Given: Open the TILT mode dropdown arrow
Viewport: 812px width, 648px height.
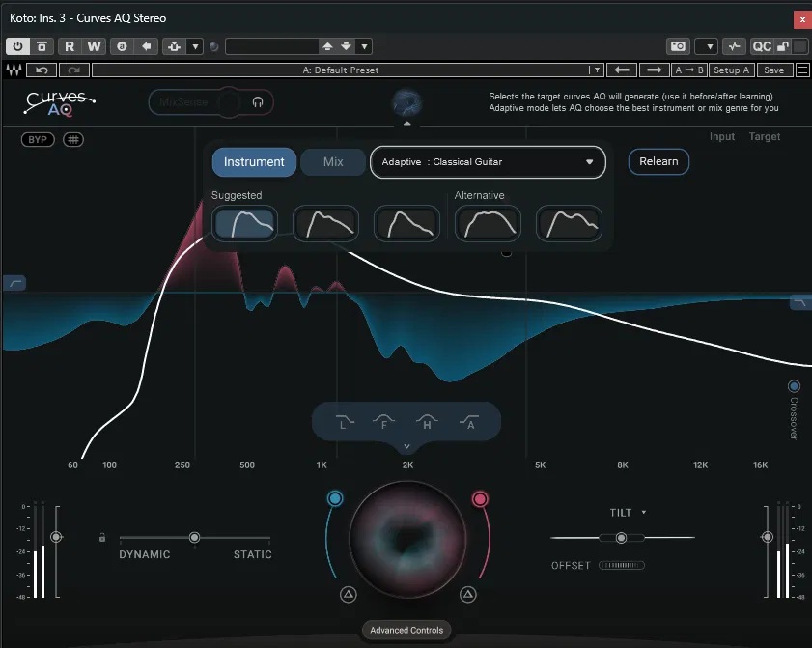Looking at the screenshot, I should pyautogui.click(x=644, y=512).
